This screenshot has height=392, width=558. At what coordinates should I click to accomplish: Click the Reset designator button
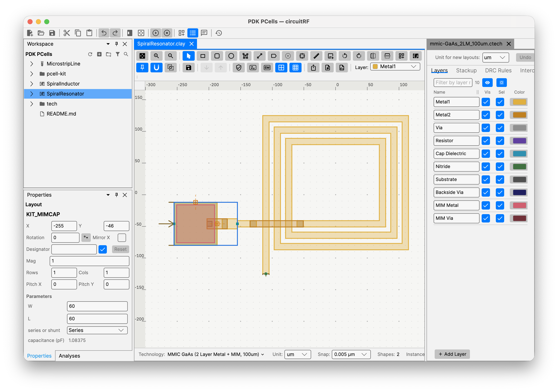pos(120,249)
